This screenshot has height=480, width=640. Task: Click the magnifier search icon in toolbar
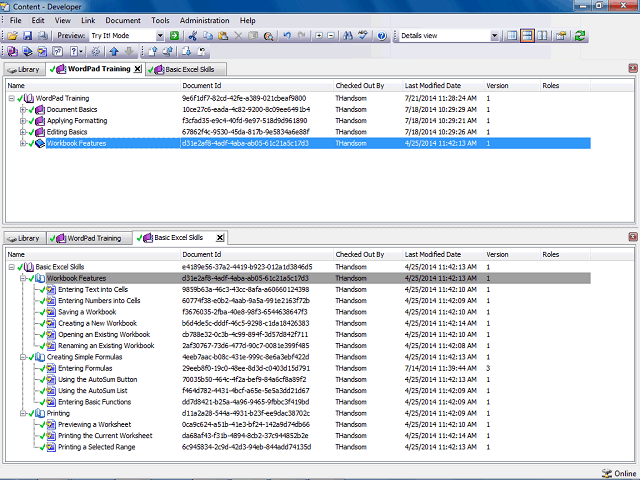click(268, 36)
